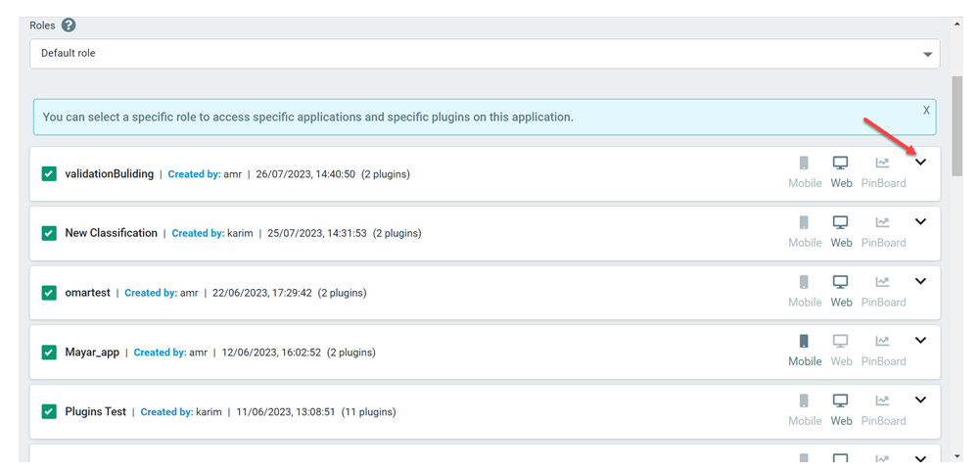Screen dimensions: 980x473
Task: Expand the Mayar_app row chevron
Action: (920, 341)
